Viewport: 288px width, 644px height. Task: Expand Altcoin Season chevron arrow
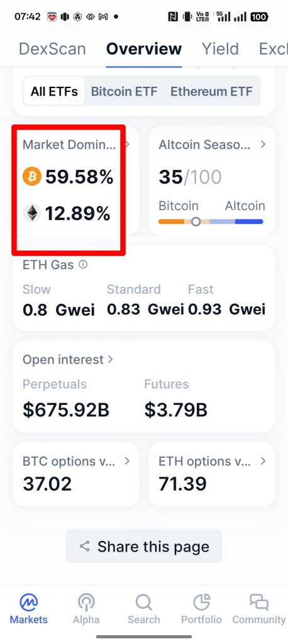coord(263,145)
